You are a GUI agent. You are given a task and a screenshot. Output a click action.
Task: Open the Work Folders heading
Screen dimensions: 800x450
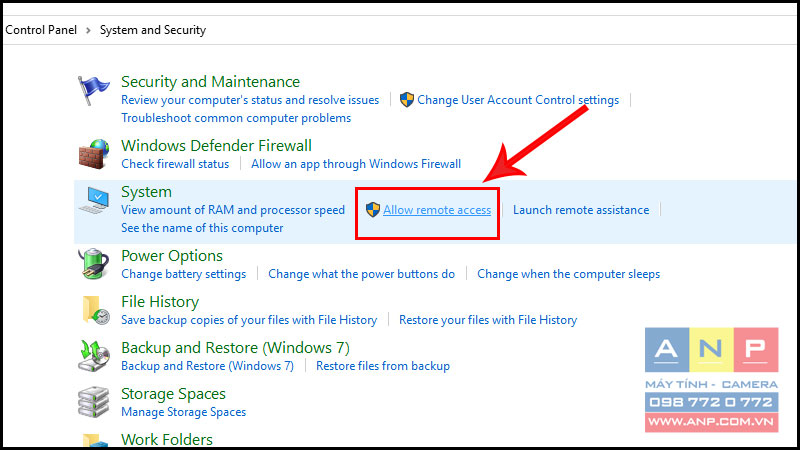click(167, 440)
